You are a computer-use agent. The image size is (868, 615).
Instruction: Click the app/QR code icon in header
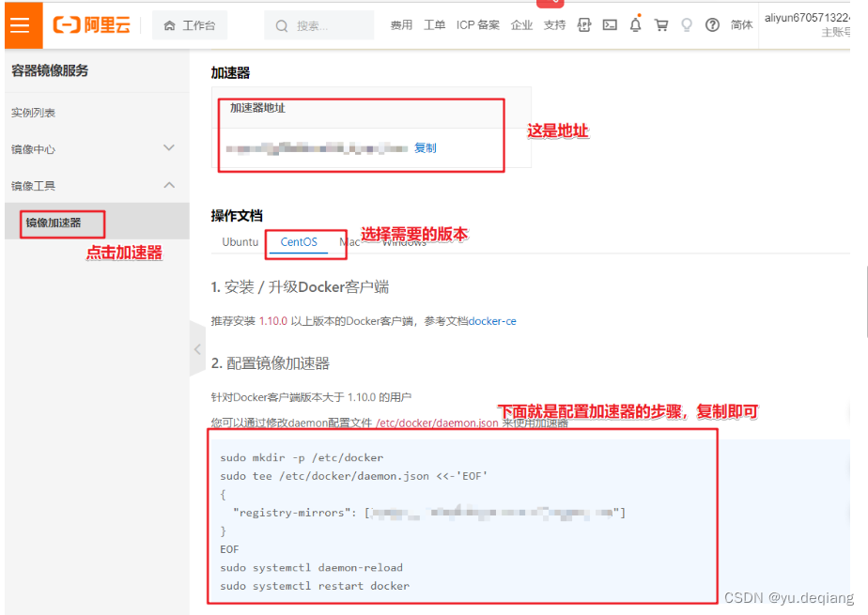pyautogui.click(x=584, y=25)
